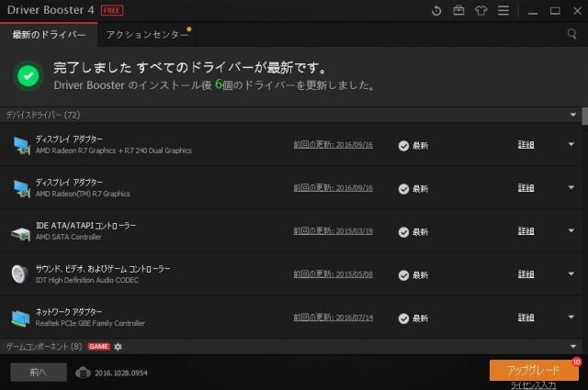The image size is (588, 390).
Task: Open dropdown arrow for Realtek PCIe GBE row
Action: tap(571, 317)
